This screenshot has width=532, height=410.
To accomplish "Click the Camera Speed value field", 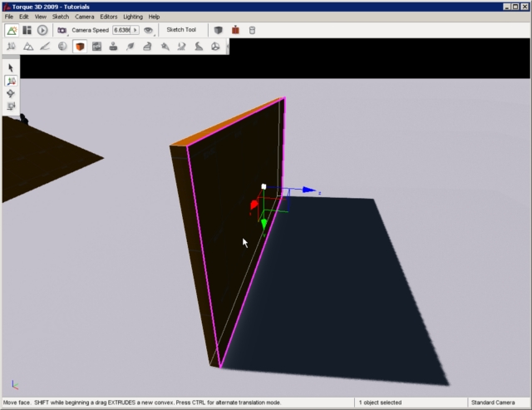I will 122,30.
